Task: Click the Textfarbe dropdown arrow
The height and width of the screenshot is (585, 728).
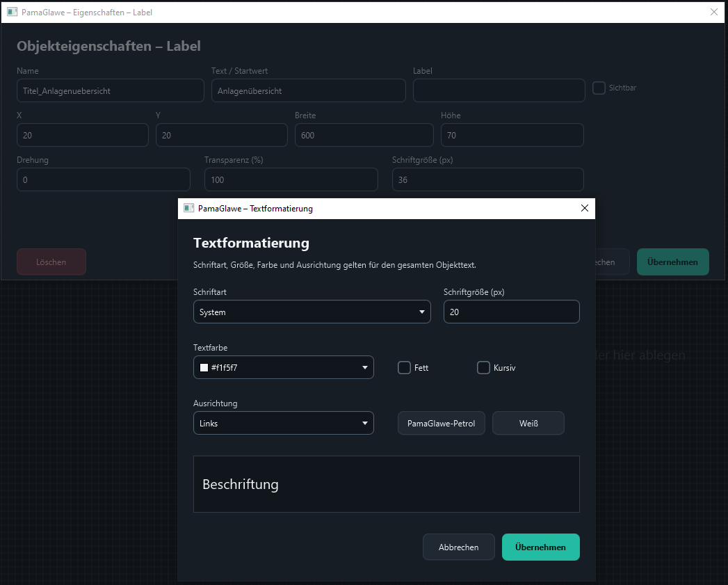Action: [365, 367]
